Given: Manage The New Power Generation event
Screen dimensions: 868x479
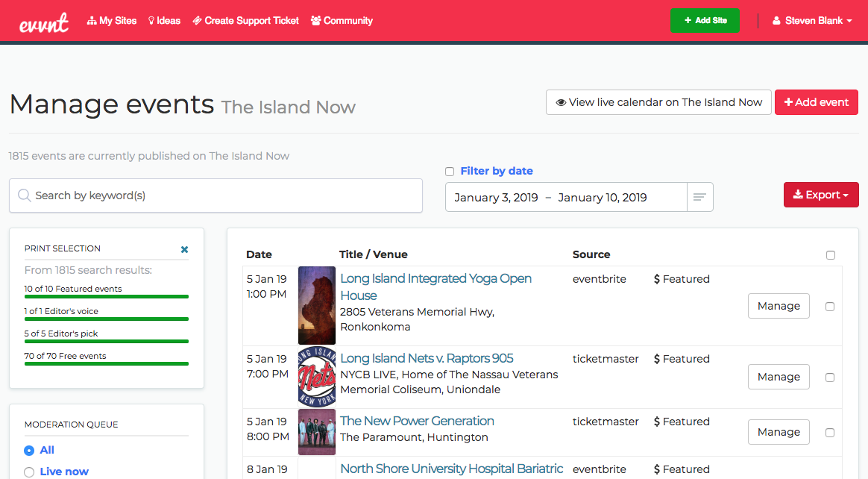Looking at the screenshot, I should point(779,432).
